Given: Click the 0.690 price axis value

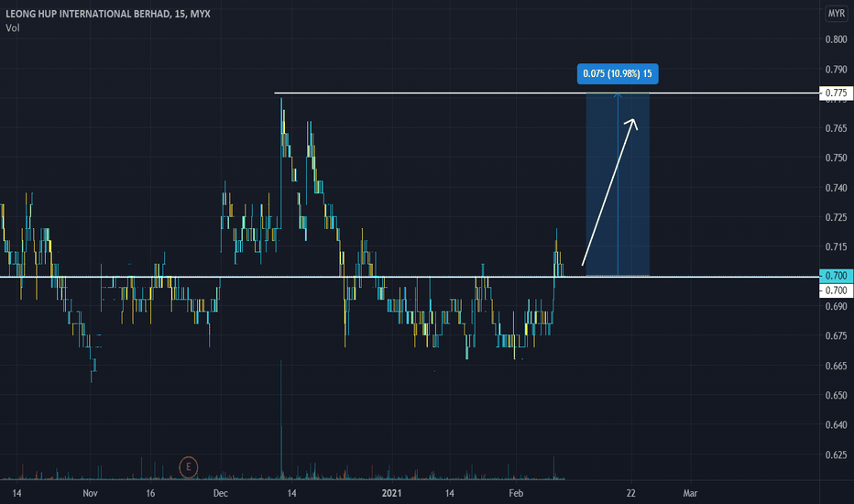Looking at the screenshot, I should (x=836, y=306).
